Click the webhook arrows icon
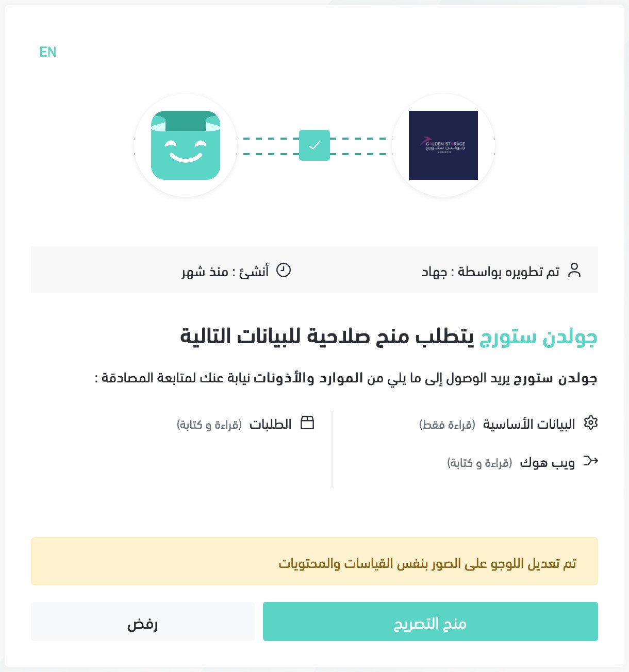 (x=591, y=461)
